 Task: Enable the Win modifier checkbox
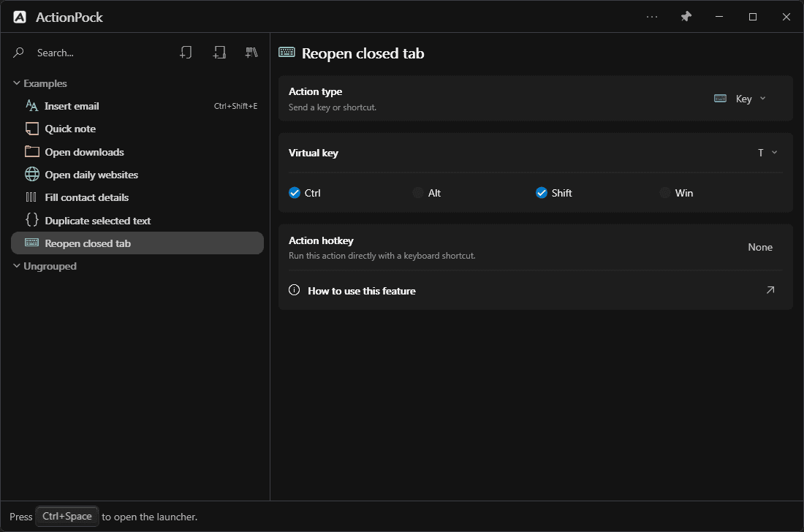point(665,193)
